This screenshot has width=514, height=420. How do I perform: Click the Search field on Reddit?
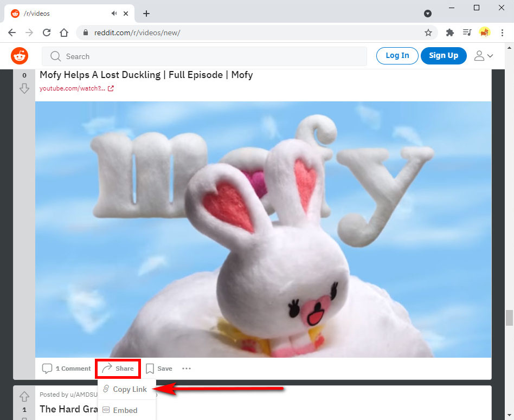(204, 56)
